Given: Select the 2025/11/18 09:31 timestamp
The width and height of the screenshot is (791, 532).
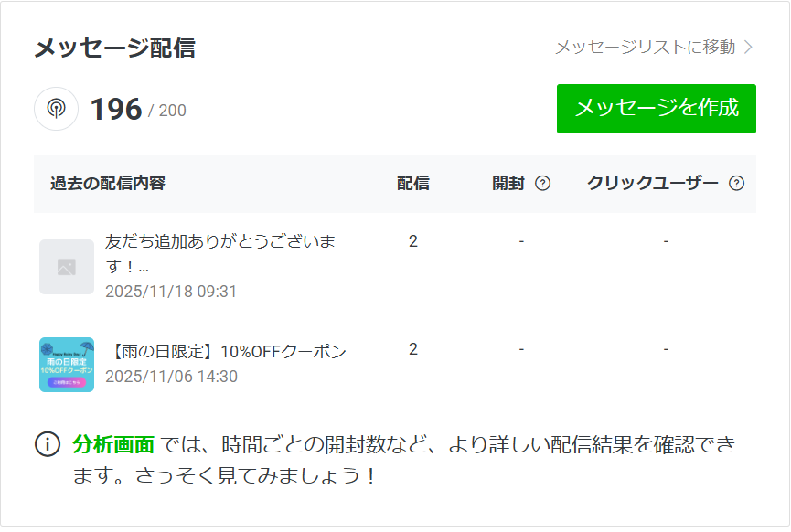Looking at the screenshot, I should [x=171, y=292].
